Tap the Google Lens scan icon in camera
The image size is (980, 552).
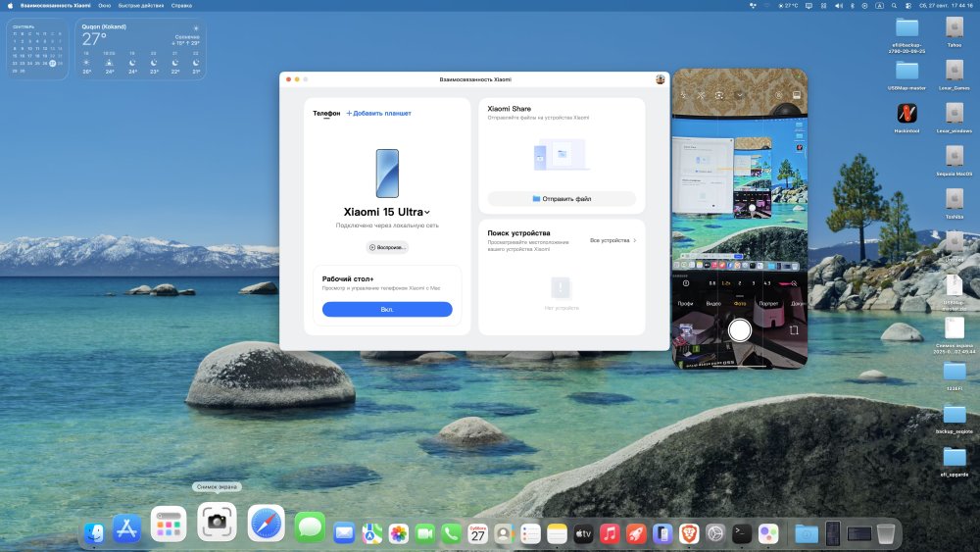[719, 96]
